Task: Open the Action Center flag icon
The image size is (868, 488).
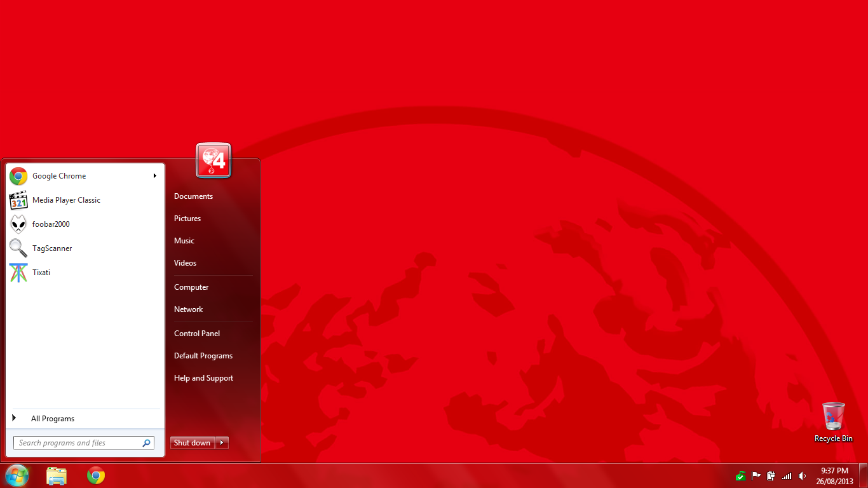Action: pos(756,476)
